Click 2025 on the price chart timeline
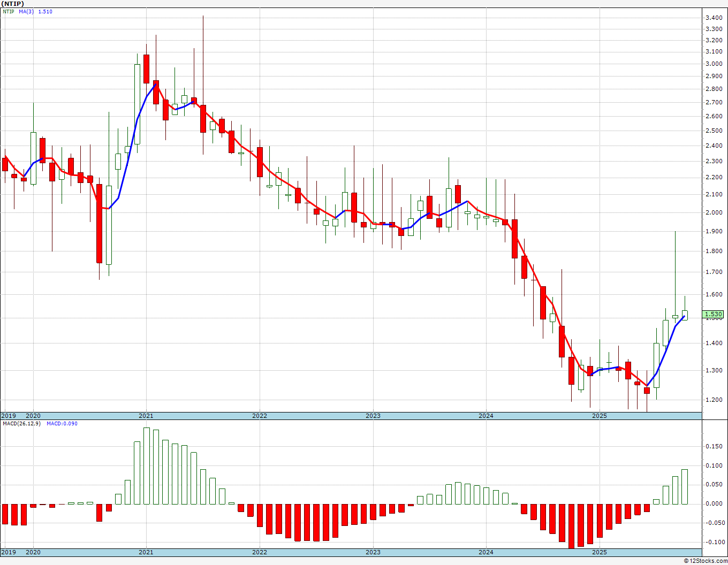Viewport: 728px width, 565px height. point(599,416)
